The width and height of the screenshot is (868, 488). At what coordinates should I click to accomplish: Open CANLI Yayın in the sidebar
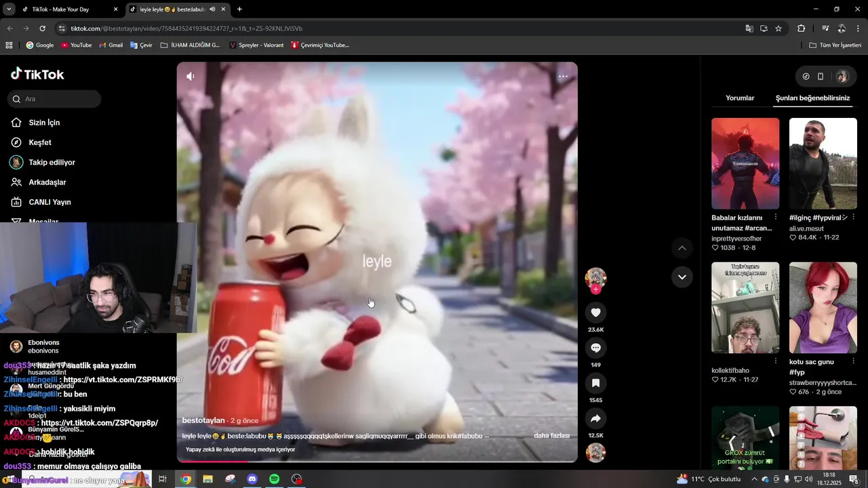point(50,202)
